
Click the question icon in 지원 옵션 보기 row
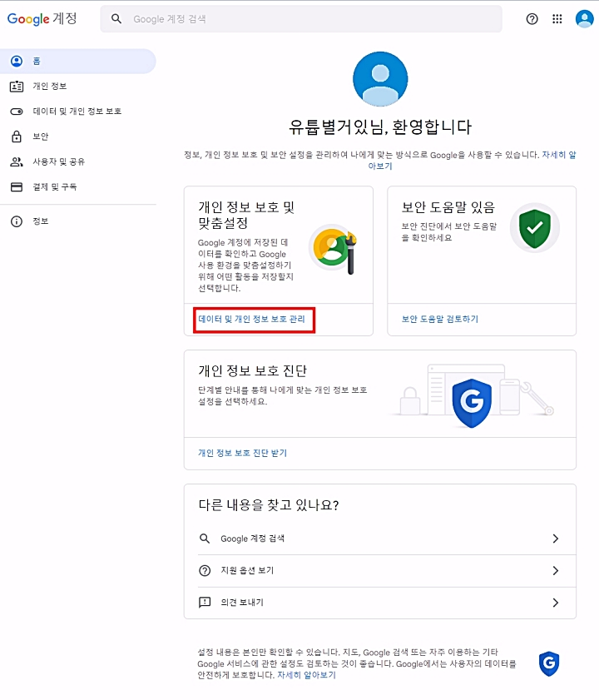coord(205,570)
